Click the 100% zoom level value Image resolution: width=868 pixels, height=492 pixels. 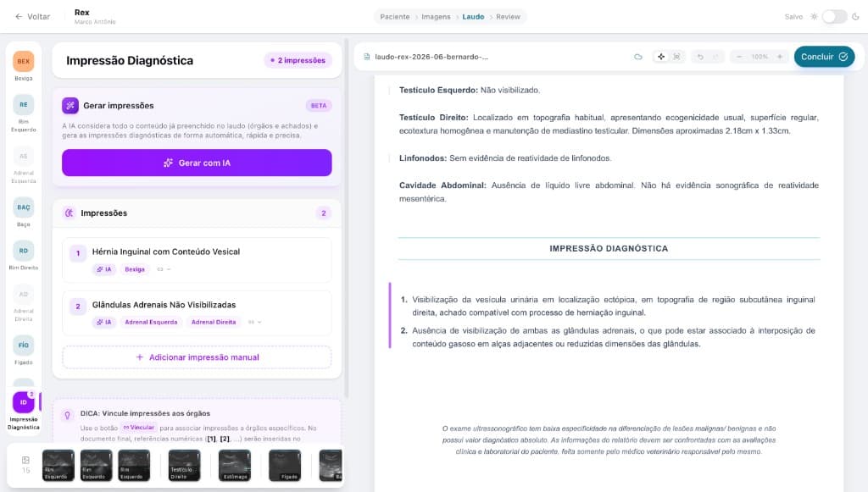point(759,57)
